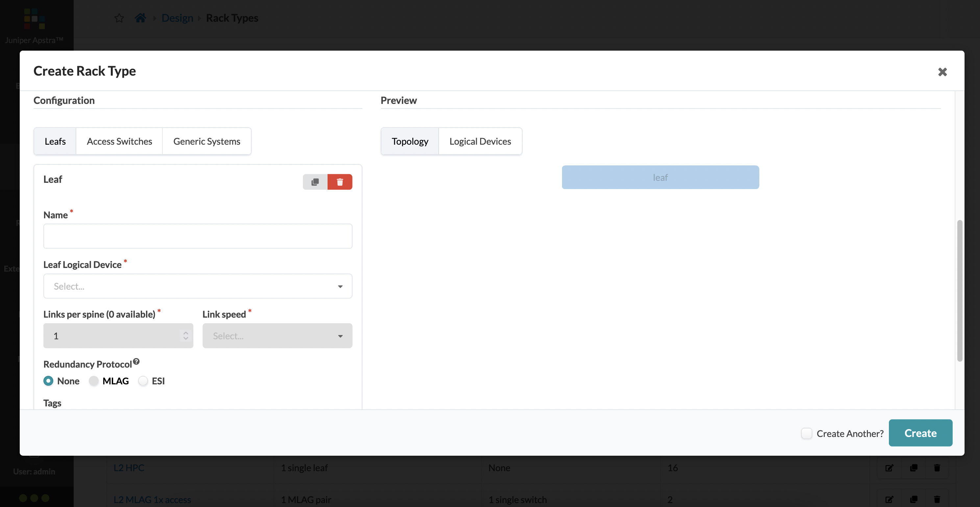Viewport: 980px width, 507px height.
Task: Click the 'None' cell in L2 HPC row
Action: [x=499, y=468]
